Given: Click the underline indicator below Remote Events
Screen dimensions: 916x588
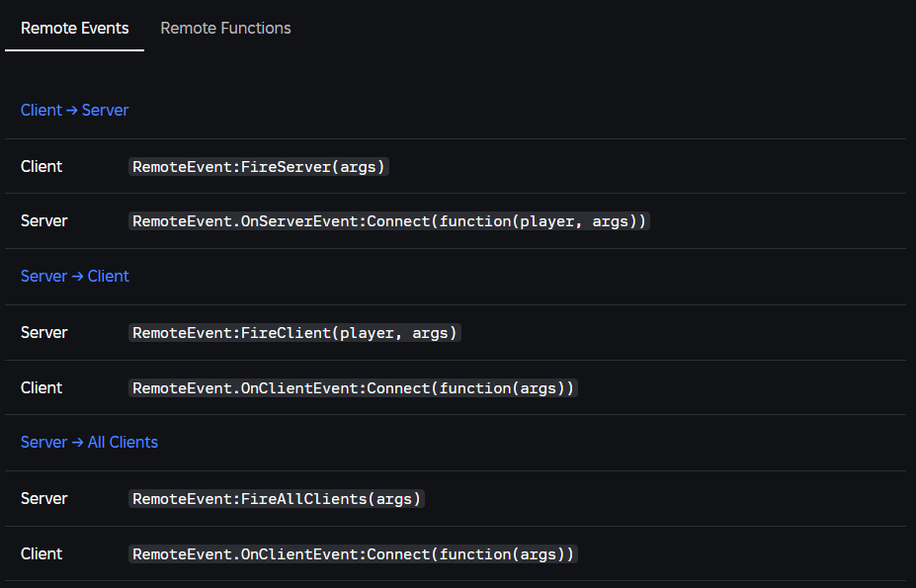Looking at the screenshot, I should click(x=74, y=48).
